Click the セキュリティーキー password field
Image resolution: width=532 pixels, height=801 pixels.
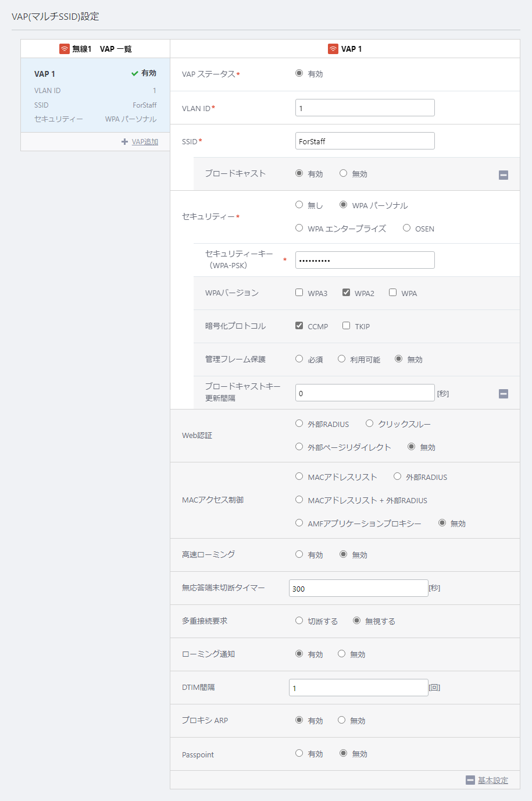point(365,260)
